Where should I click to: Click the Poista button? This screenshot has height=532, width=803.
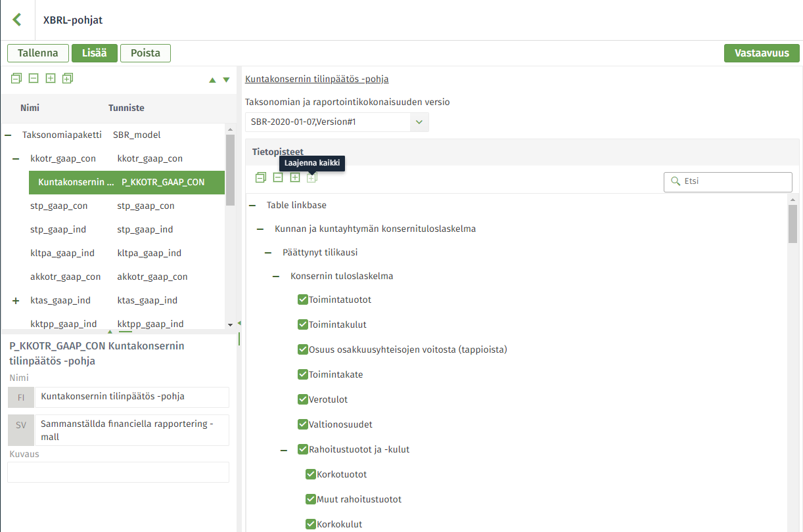coord(145,53)
